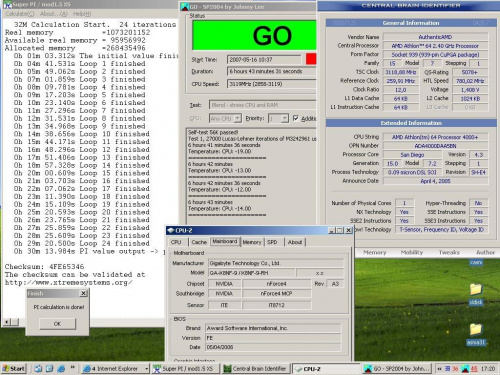Click the San Diego processor core value
500x375 pixels.
tap(412, 155)
